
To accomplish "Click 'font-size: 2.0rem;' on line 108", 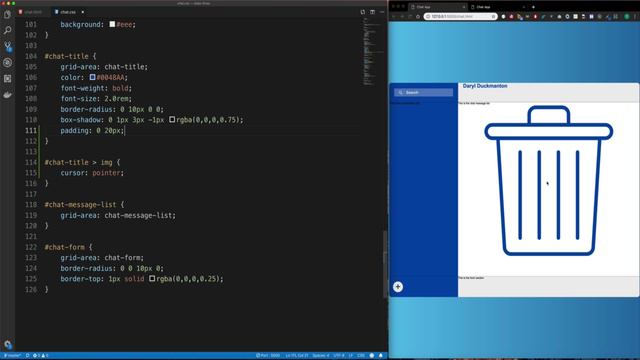I will [96, 99].
